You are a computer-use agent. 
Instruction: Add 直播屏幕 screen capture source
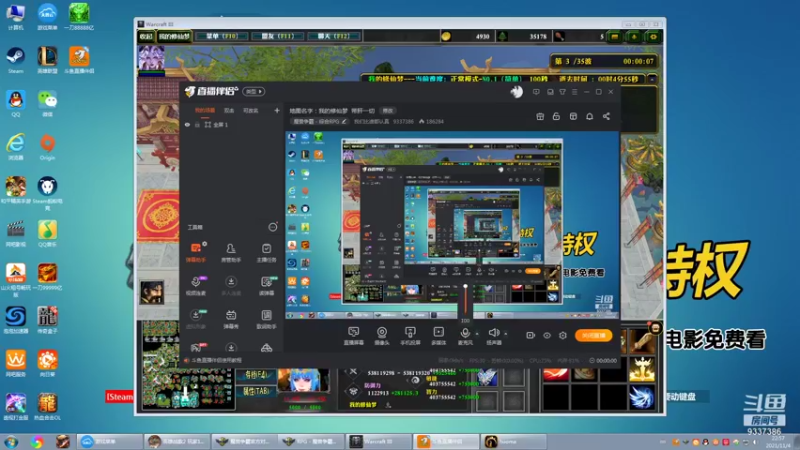point(353,336)
